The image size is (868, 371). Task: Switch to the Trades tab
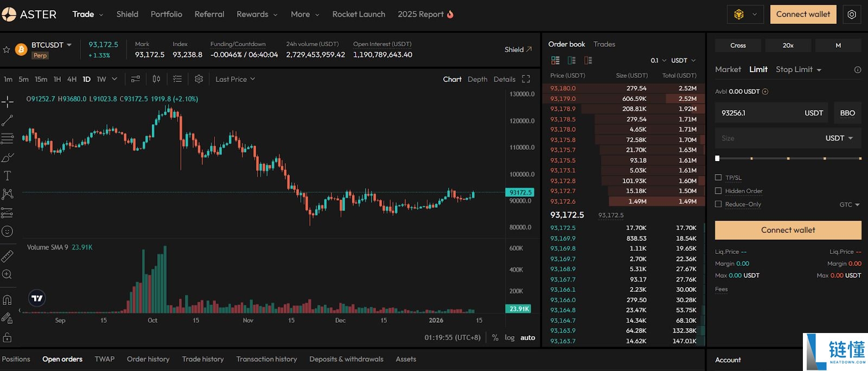click(x=604, y=44)
